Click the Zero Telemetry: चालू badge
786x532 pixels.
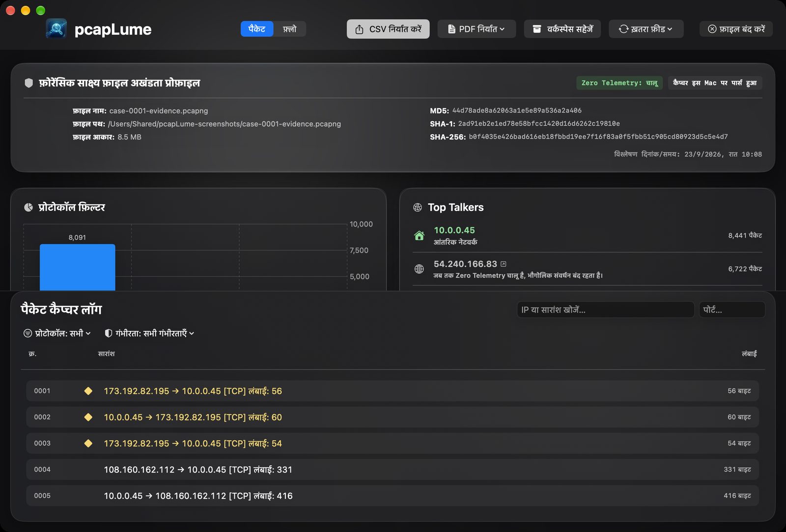[x=619, y=83]
